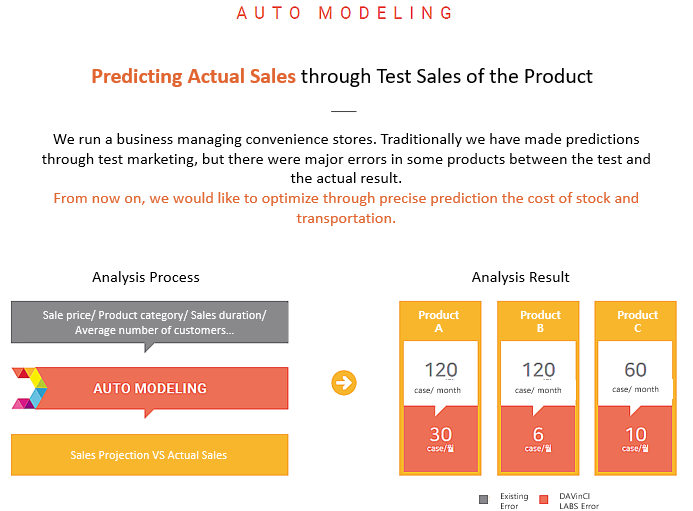The height and width of the screenshot is (511, 693).
Task: Click the gray Existing Error legend square
Action: coord(484,499)
